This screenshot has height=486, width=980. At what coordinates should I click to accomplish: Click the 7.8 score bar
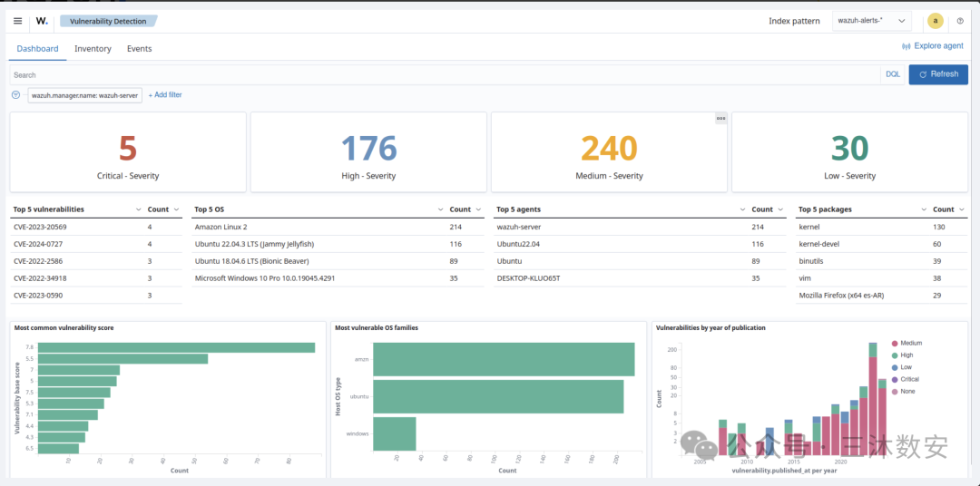(x=176, y=347)
